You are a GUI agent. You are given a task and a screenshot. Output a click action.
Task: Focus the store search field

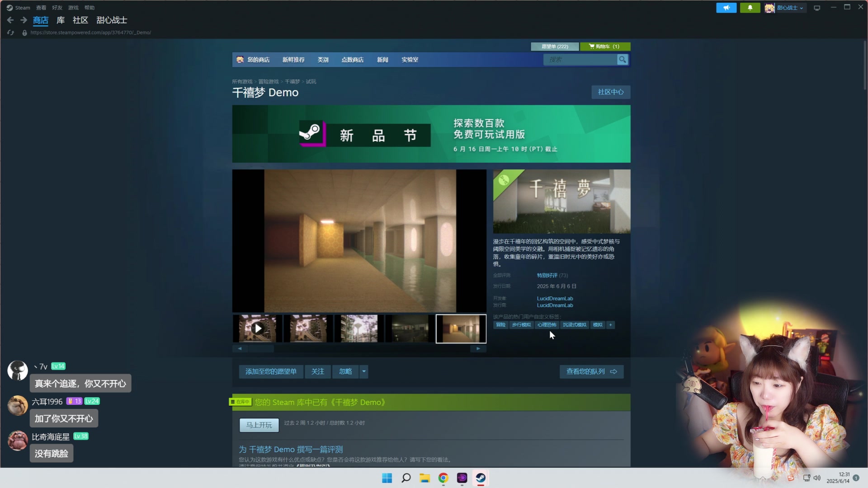pos(580,60)
